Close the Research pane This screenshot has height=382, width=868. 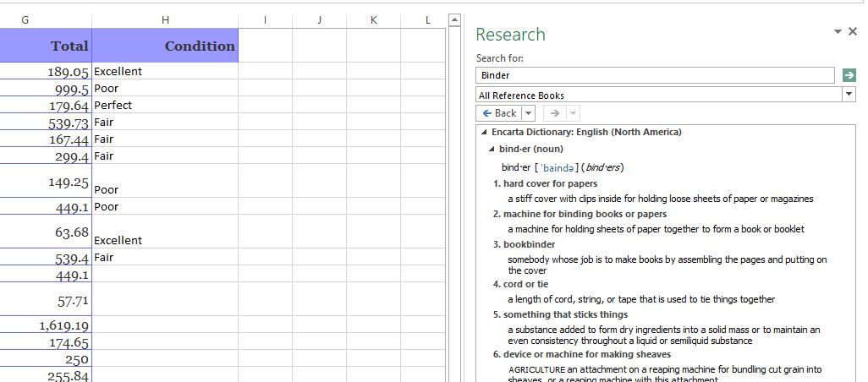853,31
